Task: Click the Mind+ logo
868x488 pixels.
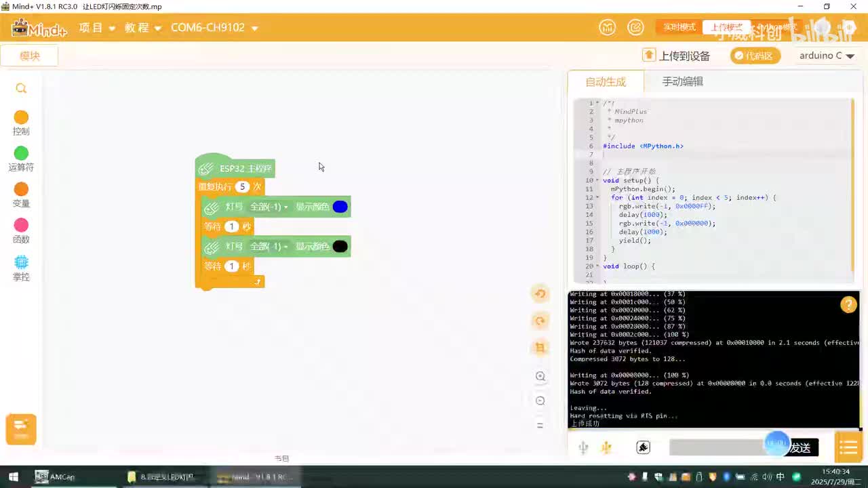Action: pyautogui.click(x=39, y=28)
